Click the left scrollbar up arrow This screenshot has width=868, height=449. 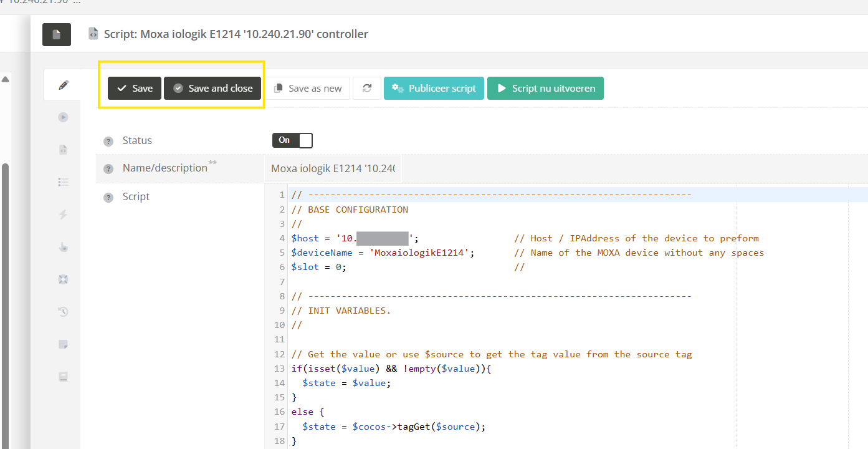pyautogui.click(x=5, y=79)
